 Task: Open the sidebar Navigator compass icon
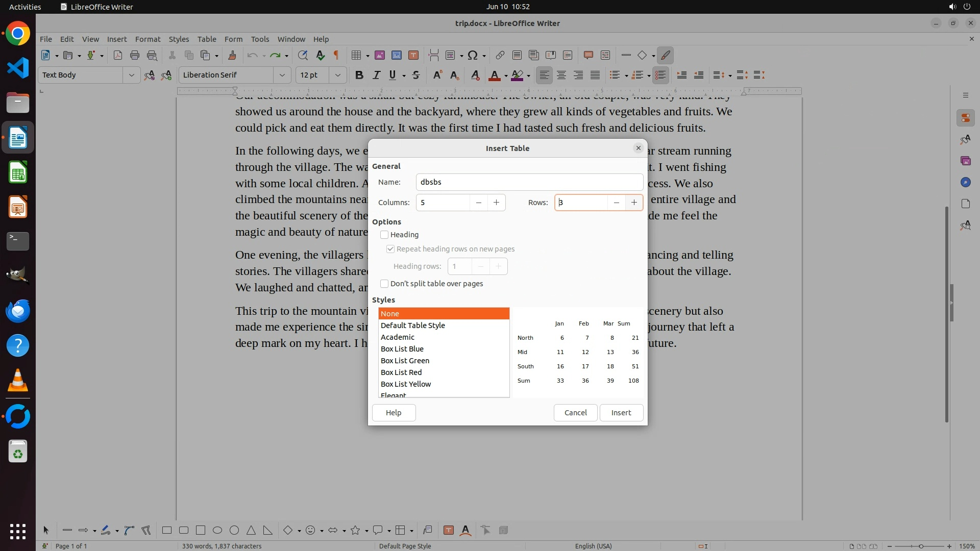[965, 182]
